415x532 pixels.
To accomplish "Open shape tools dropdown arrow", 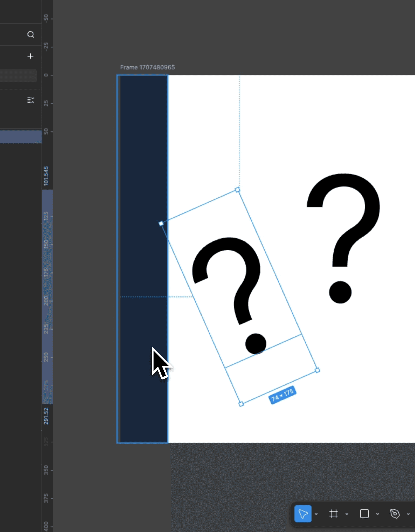I will (378, 514).
